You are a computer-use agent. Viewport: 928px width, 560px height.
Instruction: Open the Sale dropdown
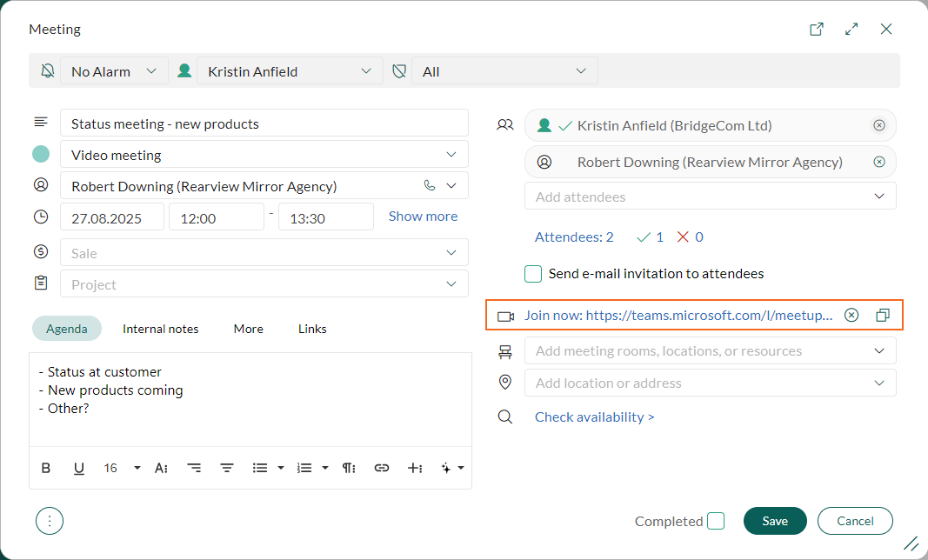451,252
